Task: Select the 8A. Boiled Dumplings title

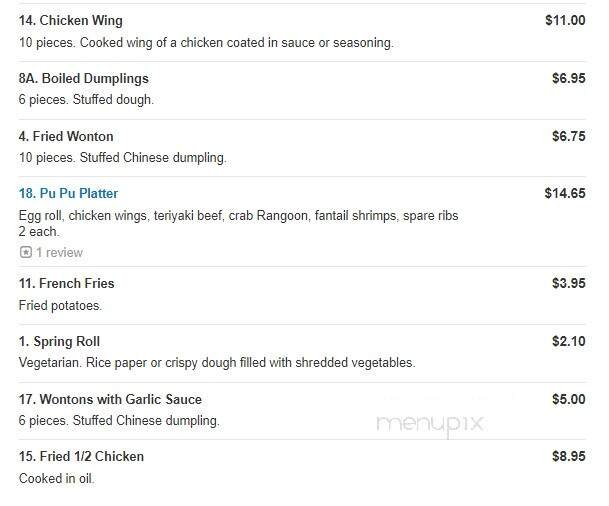Action: pyautogui.click(x=83, y=78)
